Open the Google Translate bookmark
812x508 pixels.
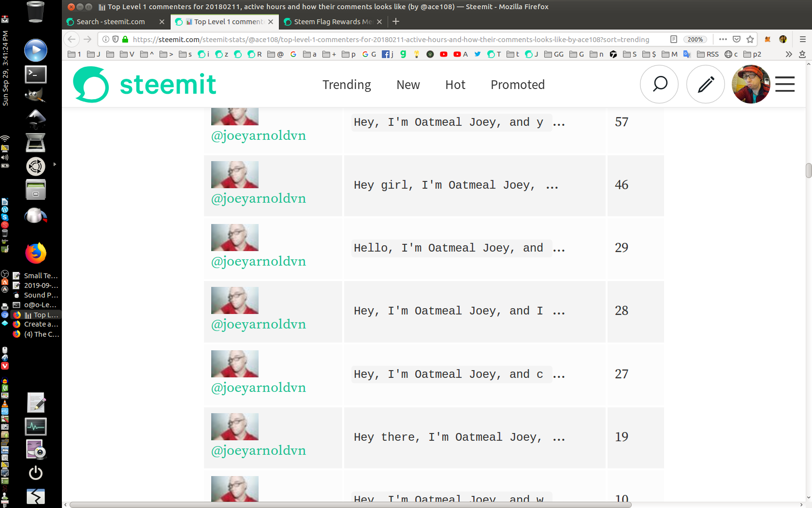click(x=687, y=54)
